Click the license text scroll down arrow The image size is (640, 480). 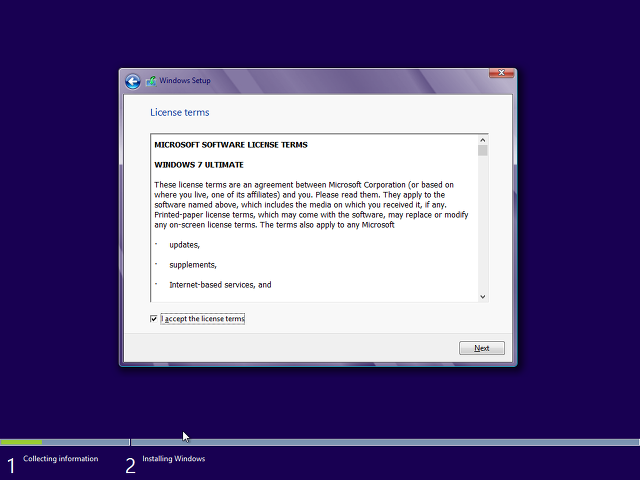point(482,297)
